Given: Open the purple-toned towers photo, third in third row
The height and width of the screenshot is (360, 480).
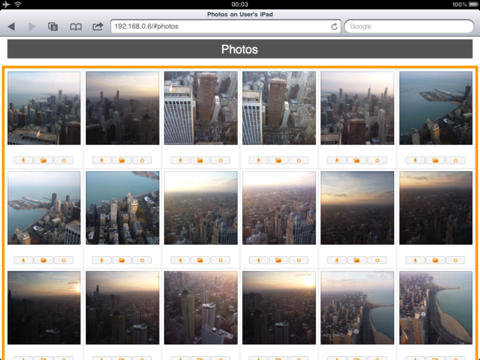Looking at the screenshot, I should pos(201,308).
